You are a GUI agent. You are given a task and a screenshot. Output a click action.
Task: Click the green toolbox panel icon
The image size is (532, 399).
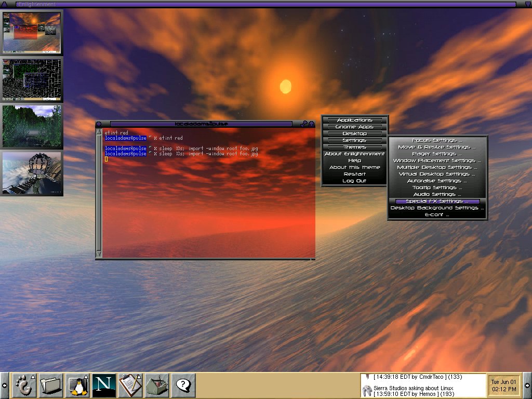pos(156,385)
